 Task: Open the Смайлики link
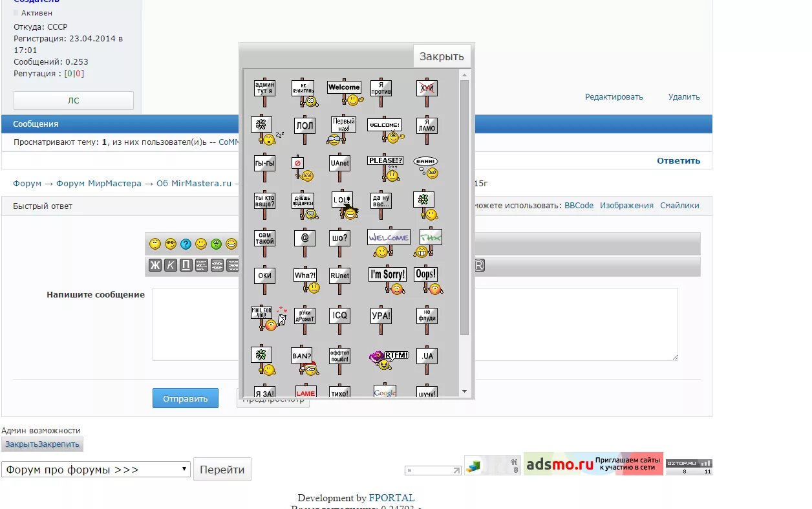tap(679, 206)
